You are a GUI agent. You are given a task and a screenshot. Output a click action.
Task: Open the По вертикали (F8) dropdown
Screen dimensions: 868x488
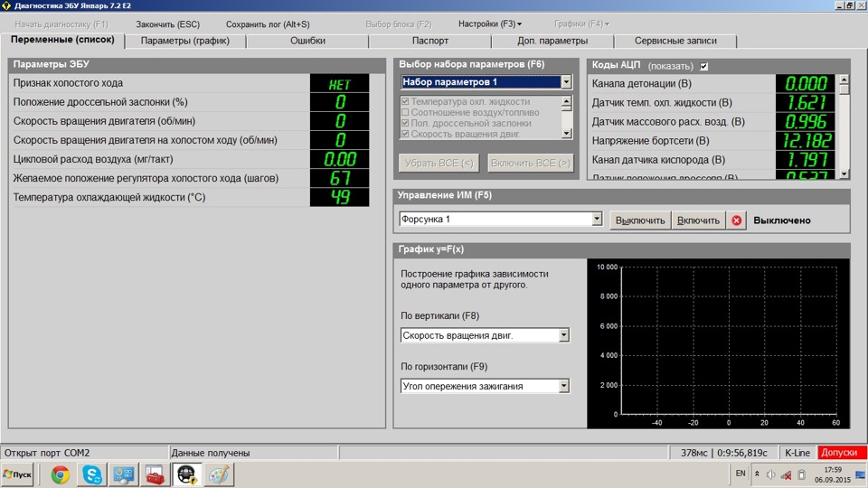(563, 335)
